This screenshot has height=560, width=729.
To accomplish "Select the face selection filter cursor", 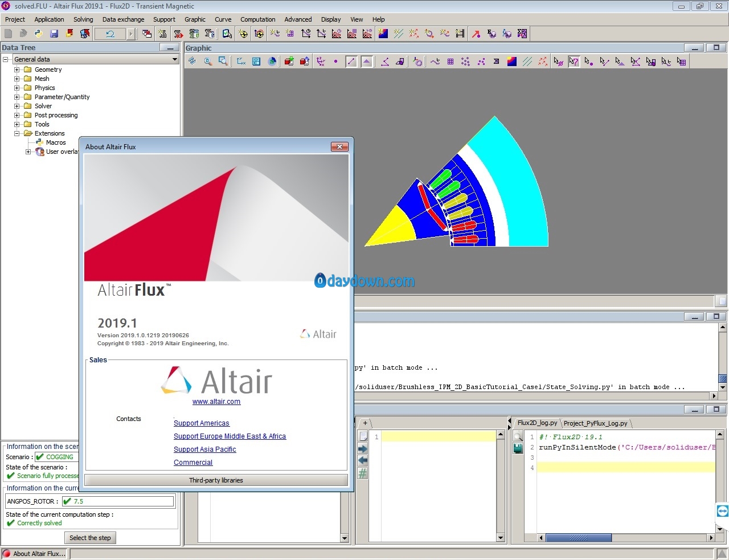I will (x=620, y=62).
